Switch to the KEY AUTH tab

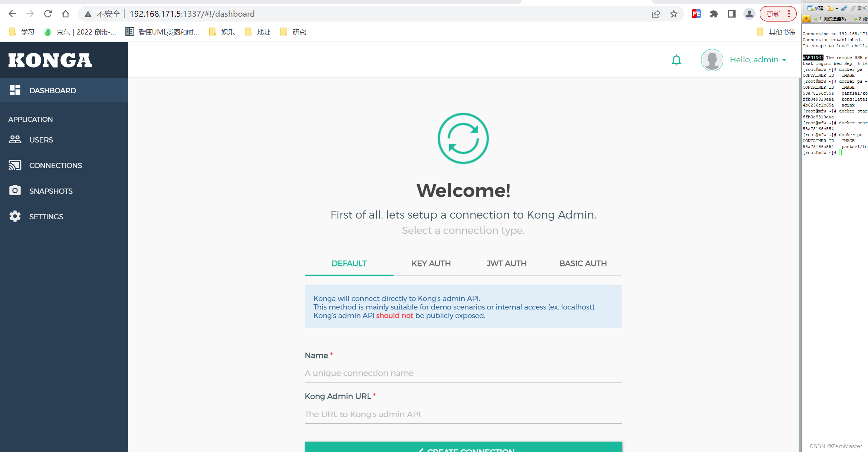[x=431, y=263]
